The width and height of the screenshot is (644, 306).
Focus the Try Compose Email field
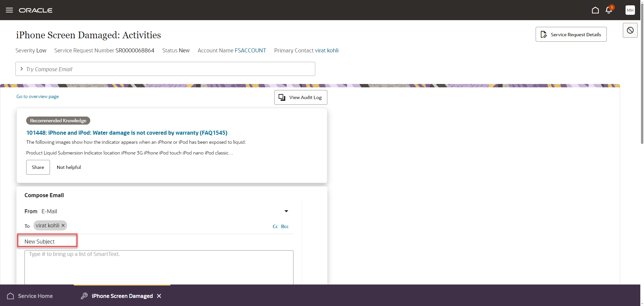[165, 69]
